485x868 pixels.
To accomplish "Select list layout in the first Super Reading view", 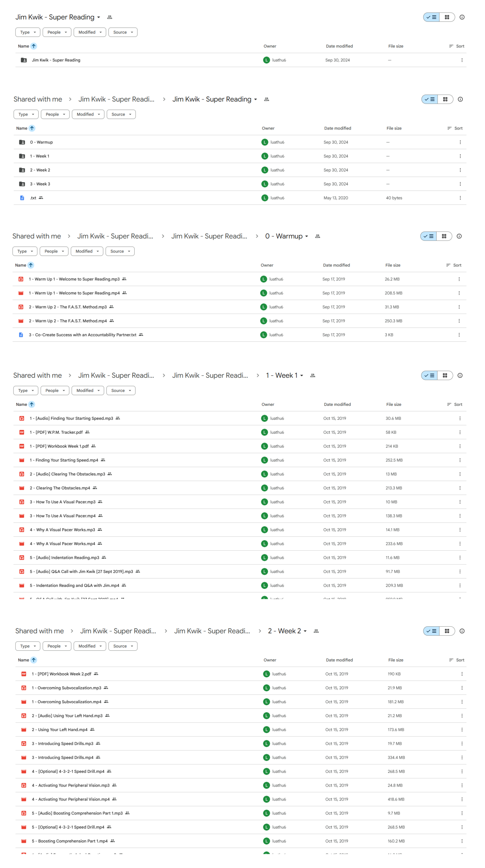I will pyautogui.click(x=431, y=17).
